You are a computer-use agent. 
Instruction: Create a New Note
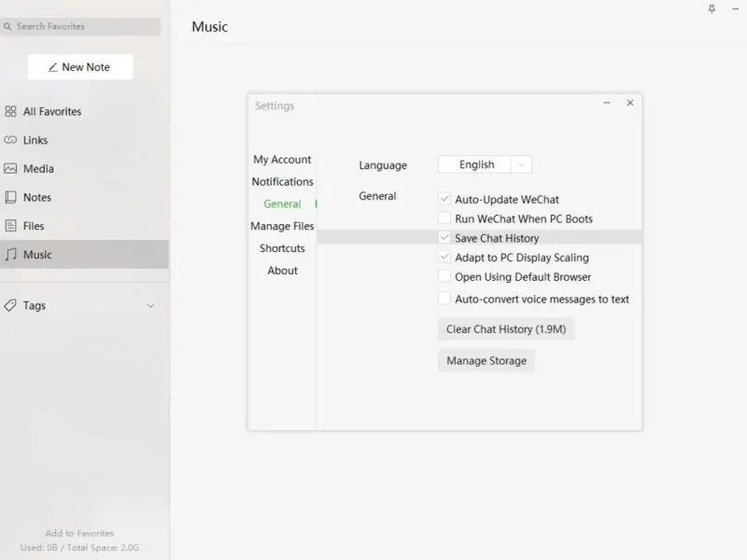[80, 67]
